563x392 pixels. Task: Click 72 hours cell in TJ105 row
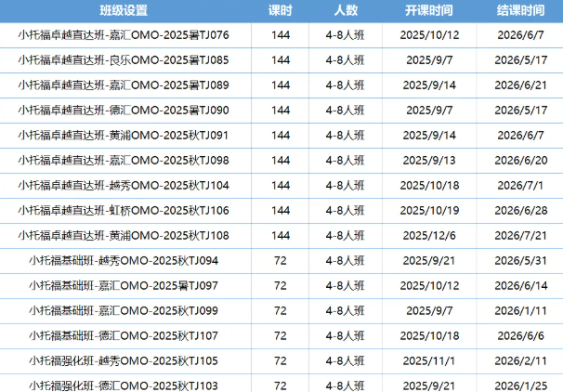pyautogui.click(x=281, y=360)
